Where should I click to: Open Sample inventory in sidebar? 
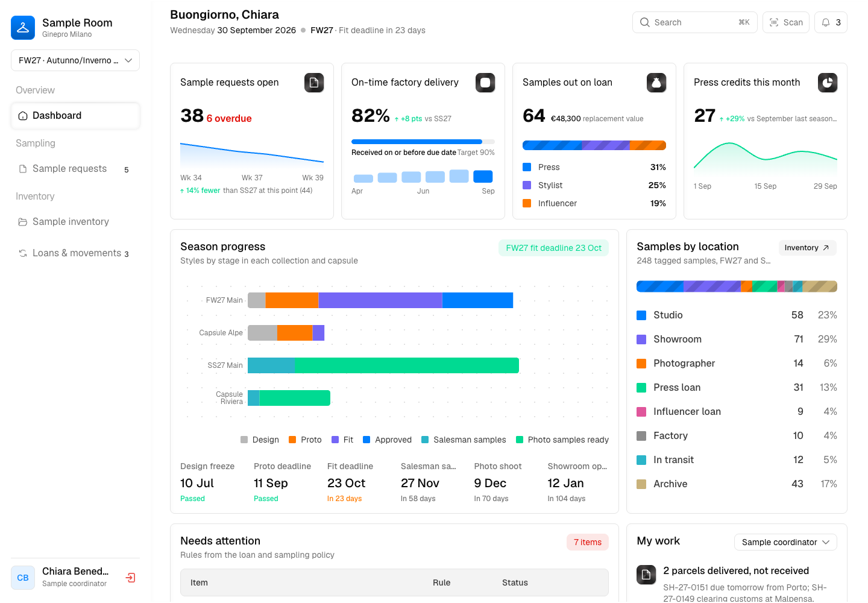pos(75,222)
